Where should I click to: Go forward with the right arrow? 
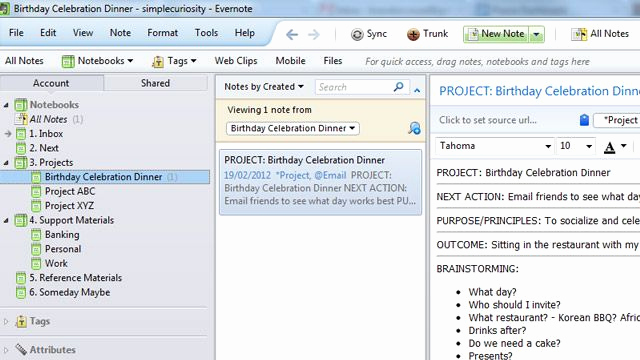313,35
